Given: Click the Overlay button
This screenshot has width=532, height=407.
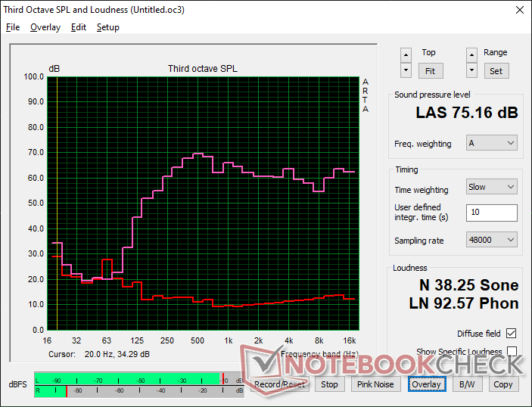Looking at the screenshot, I should click(x=427, y=384).
